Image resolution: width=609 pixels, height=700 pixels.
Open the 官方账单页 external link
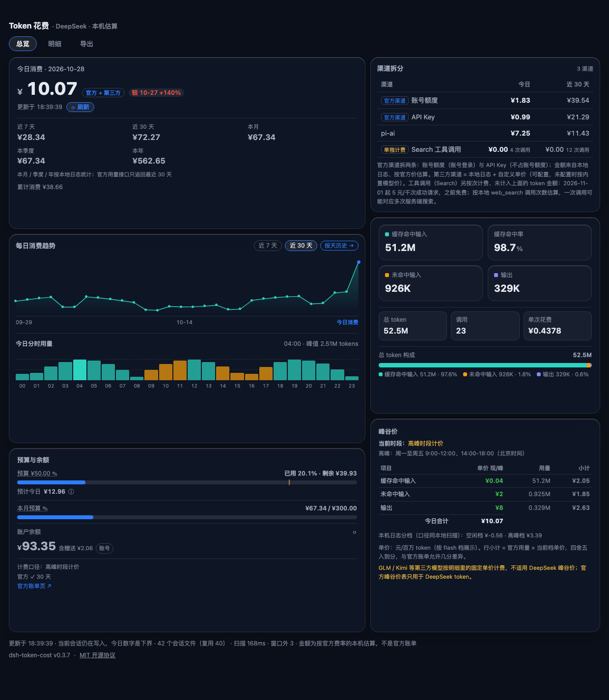tap(34, 586)
